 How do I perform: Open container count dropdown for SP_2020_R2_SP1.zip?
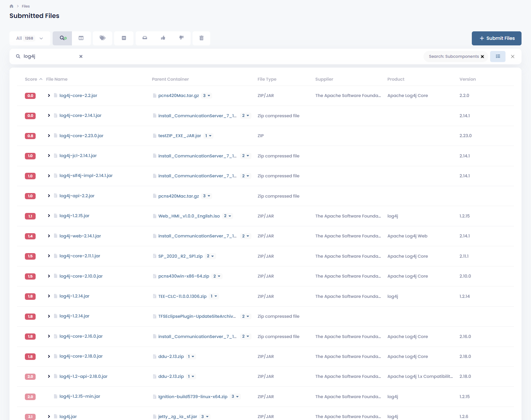coord(210,256)
